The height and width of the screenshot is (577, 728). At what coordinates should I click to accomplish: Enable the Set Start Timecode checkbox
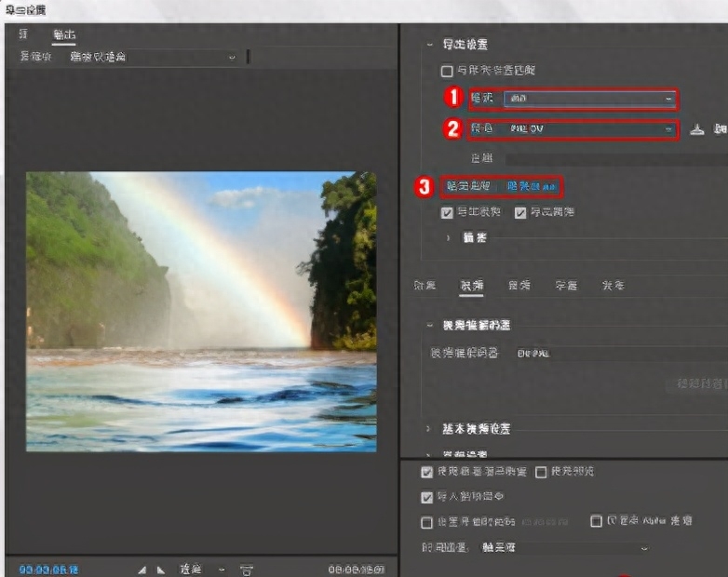click(x=426, y=522)
